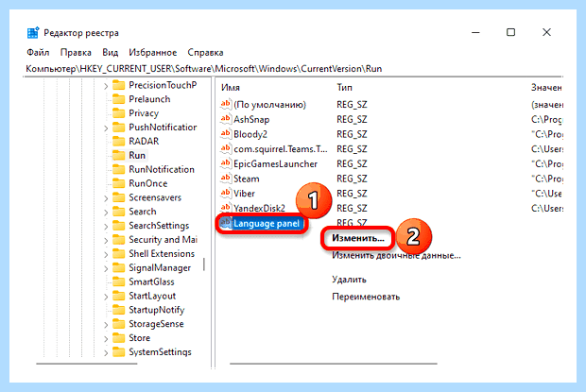
Task: Click the Тип column header
Action: click(345, 87)
